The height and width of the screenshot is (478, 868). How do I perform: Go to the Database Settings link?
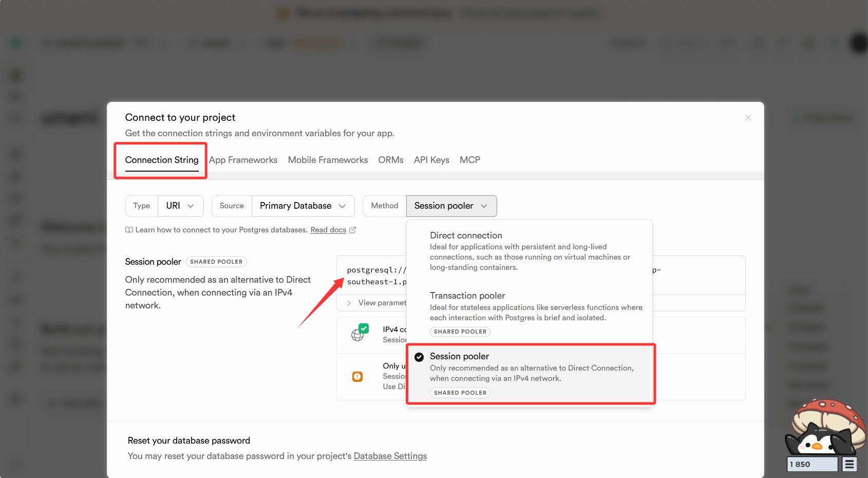[390, 456]
